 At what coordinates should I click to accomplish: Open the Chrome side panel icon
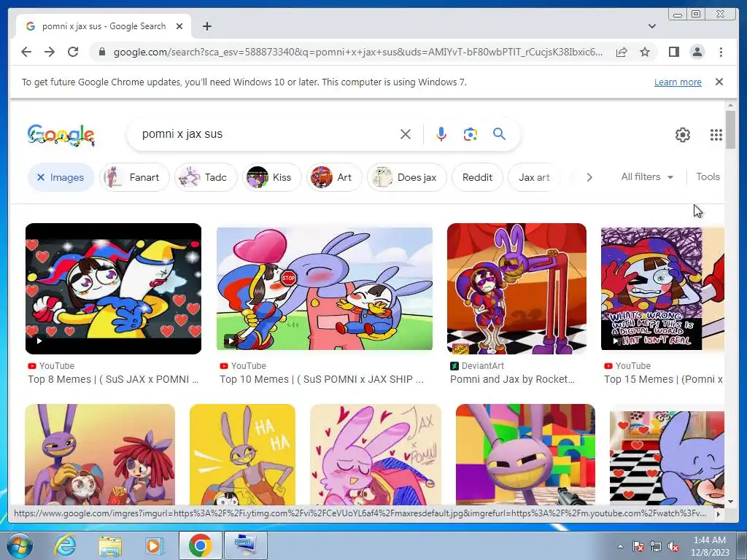pyautogui.click(x=673, y=52)
